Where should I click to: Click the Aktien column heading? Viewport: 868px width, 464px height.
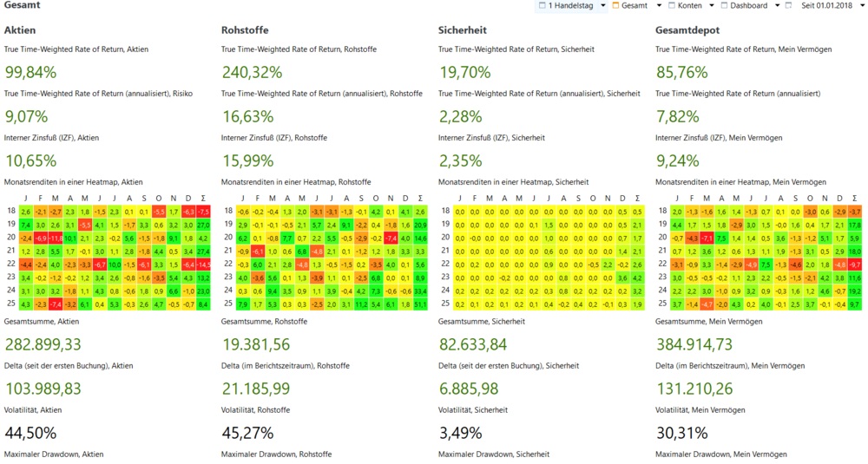(20, 30)
